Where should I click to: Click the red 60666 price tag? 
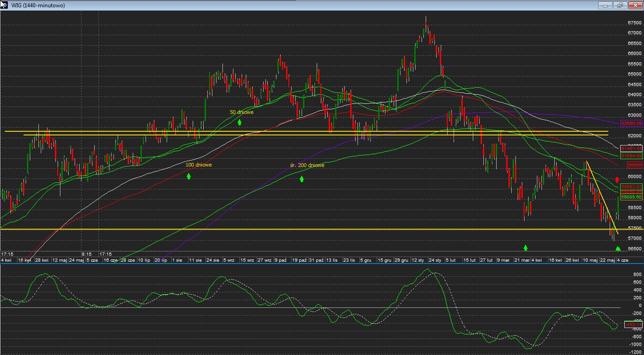click(x=635, y=165)
